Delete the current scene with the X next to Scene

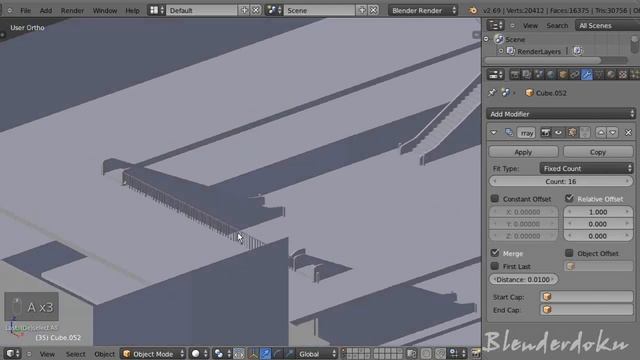coord(373,10)
